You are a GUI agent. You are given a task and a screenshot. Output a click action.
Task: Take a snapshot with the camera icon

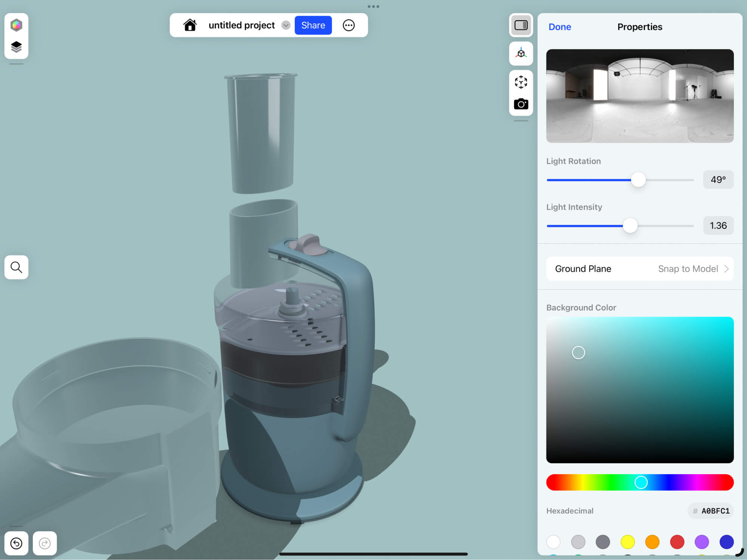pyautogui.click(x=521, y=104)
